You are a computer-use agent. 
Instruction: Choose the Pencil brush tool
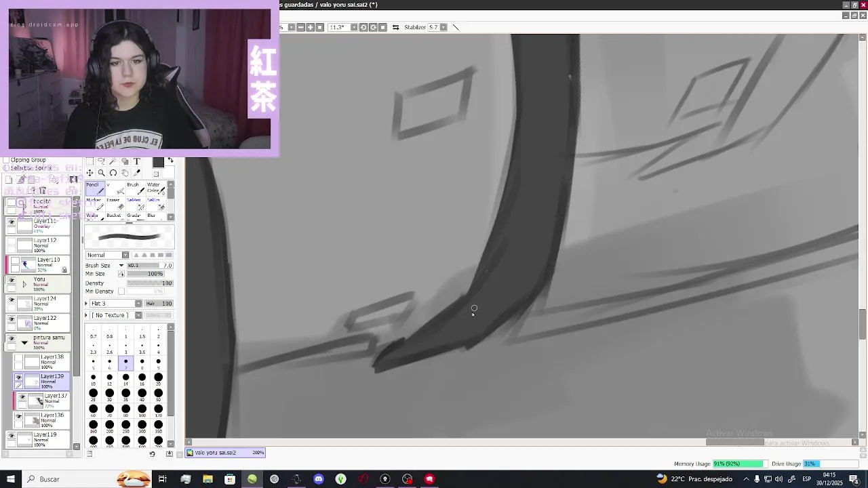95,188
